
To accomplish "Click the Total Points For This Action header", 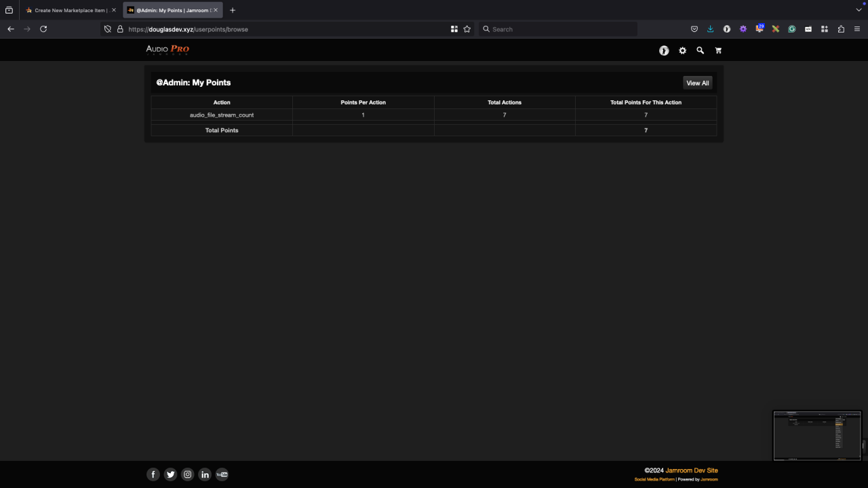I will tap(646, 102).
